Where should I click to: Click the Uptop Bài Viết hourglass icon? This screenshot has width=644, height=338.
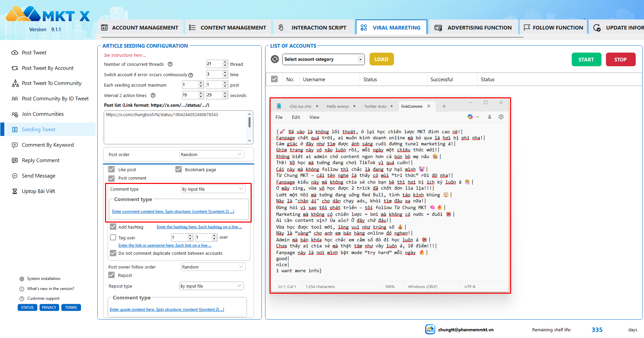[15, 191]
